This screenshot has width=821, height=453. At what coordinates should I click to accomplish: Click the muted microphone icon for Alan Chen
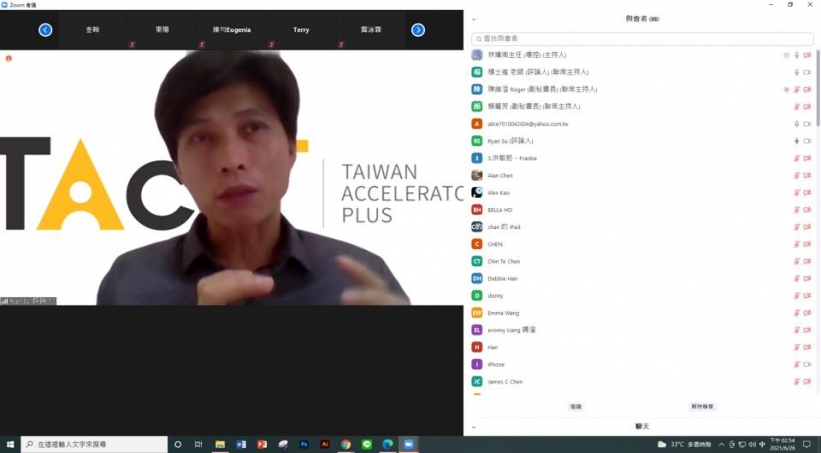tap(797, 175)
